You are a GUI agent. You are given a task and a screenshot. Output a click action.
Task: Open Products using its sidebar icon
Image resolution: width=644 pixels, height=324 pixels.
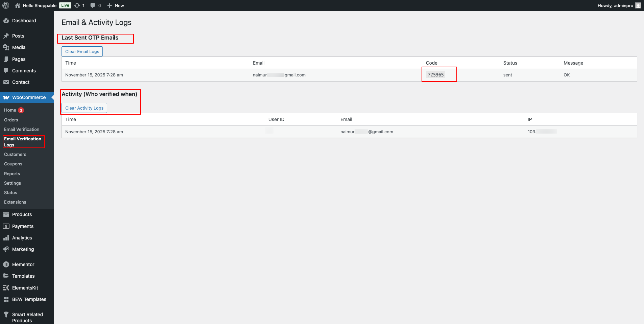(x=7, y=214)
